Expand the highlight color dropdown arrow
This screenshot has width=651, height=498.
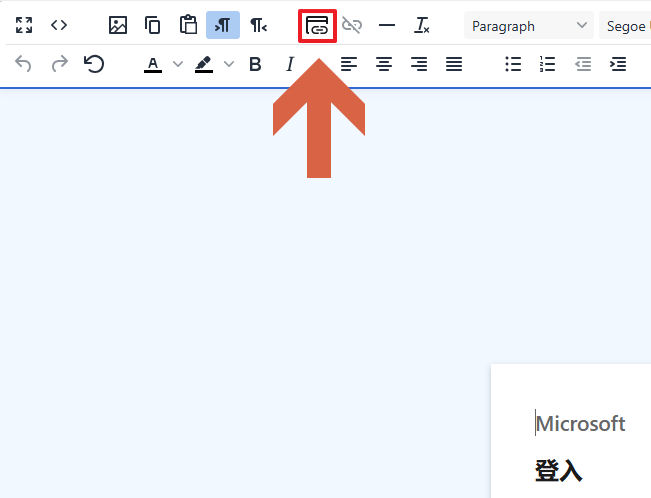click(x=229, y=65)
